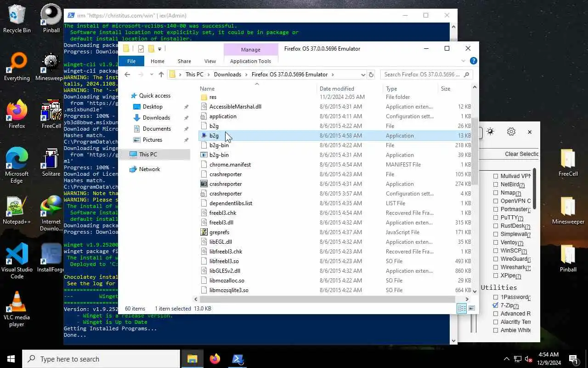This screenshot has width=588, height=368.
Task: Check the Nmap checkbox
Action: (x=496, y=193)
